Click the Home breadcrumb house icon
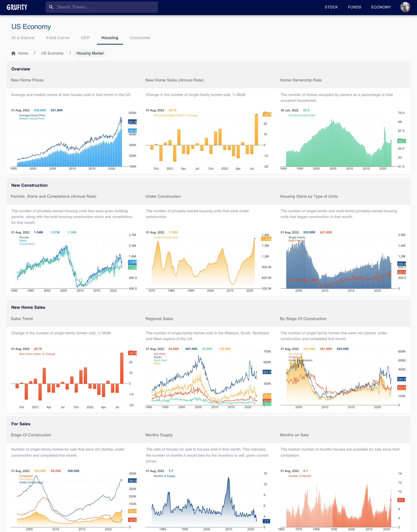 point(13,53)
